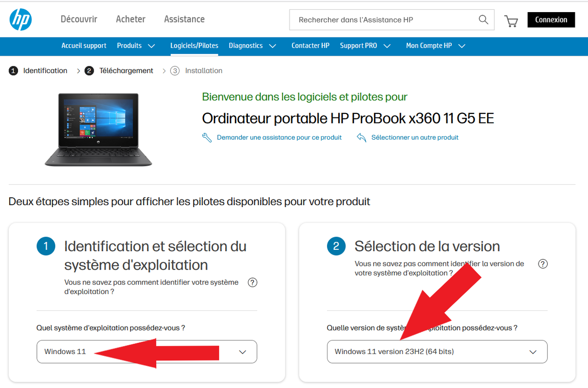Click the Mon Compte HP label
Viewport: 588px width, 388px height.
(429, 46)
